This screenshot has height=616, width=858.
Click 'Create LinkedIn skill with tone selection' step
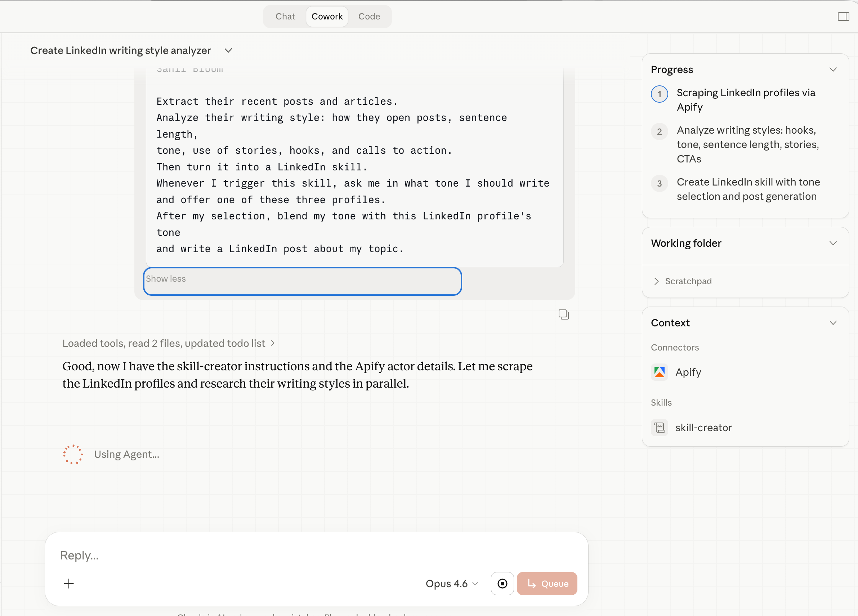point(748,189)
